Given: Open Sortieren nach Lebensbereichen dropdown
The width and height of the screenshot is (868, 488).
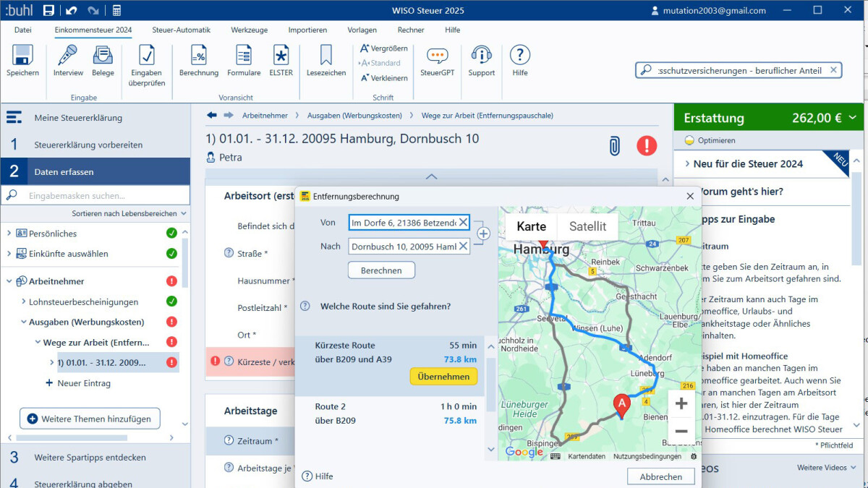Looking at the screenshot, I should tap(129, 213).
